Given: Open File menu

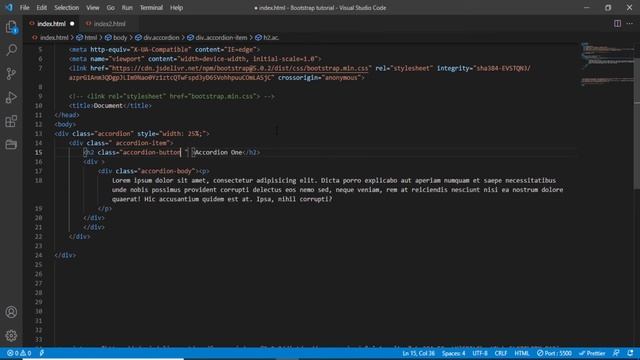Looking at the screenshot, I should (24, 8).
